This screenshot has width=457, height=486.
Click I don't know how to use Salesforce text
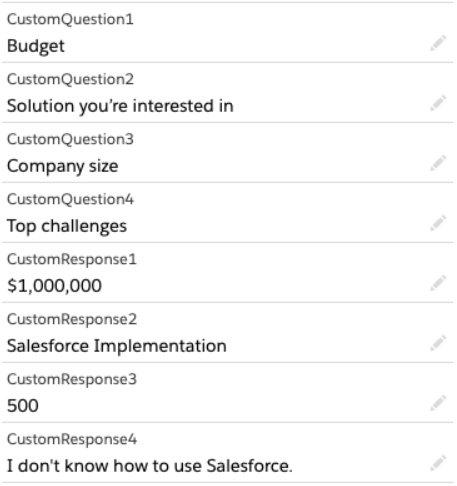149,466
